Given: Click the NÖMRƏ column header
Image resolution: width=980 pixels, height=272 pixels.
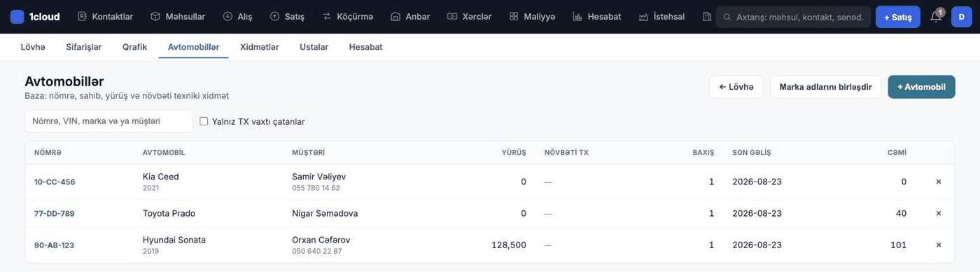Looking at the screenshot, I should click(x=48, y=153).
